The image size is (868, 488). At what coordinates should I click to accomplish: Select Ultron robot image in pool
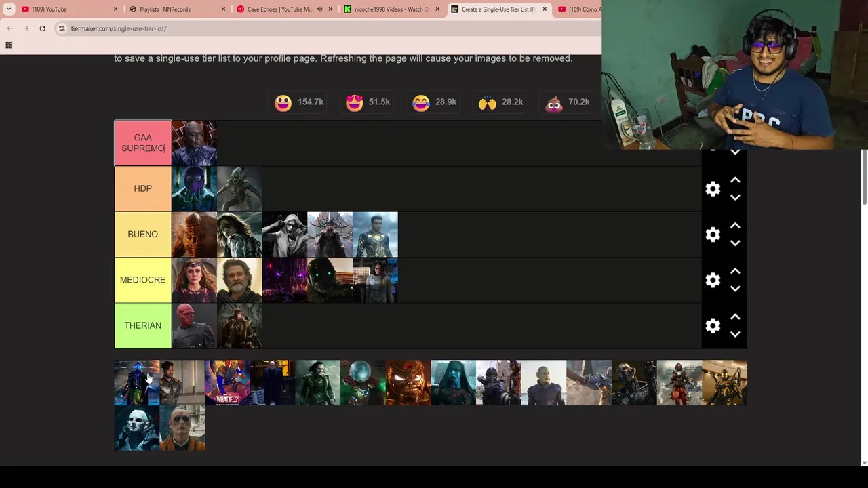(634, 383)
